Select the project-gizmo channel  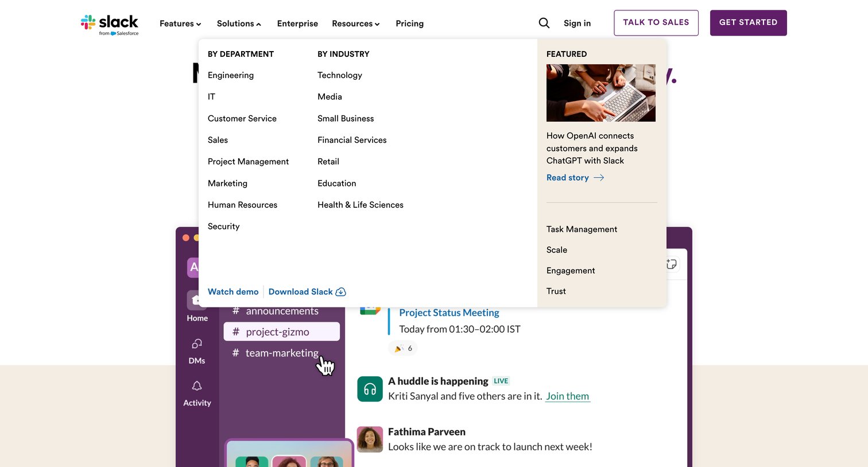point(281,332)
